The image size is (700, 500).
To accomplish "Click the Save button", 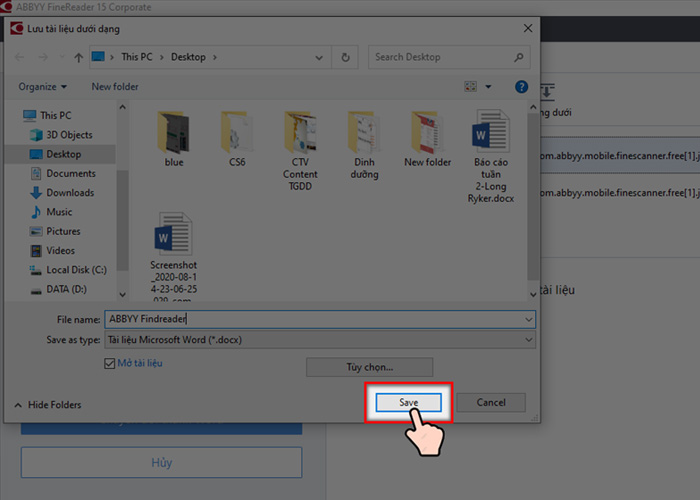I will click(x=408, y=403).
